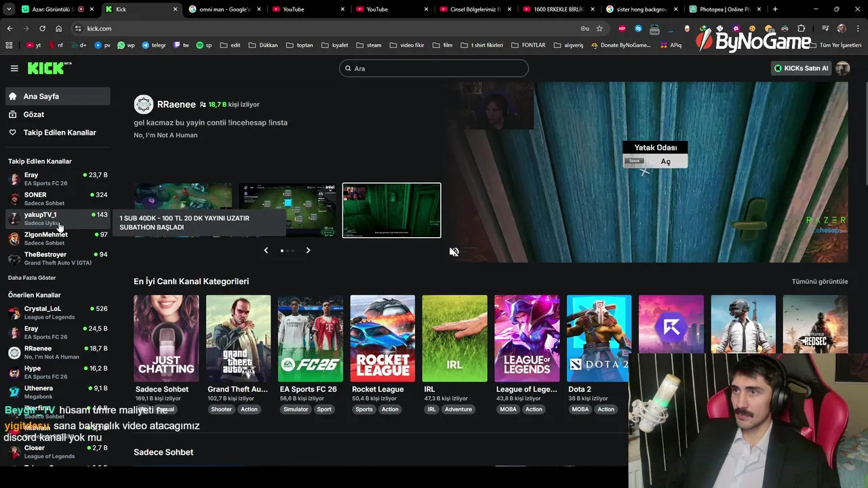
Task: Open the kıyafet bookmarks folder
Action: pos(335,45)
